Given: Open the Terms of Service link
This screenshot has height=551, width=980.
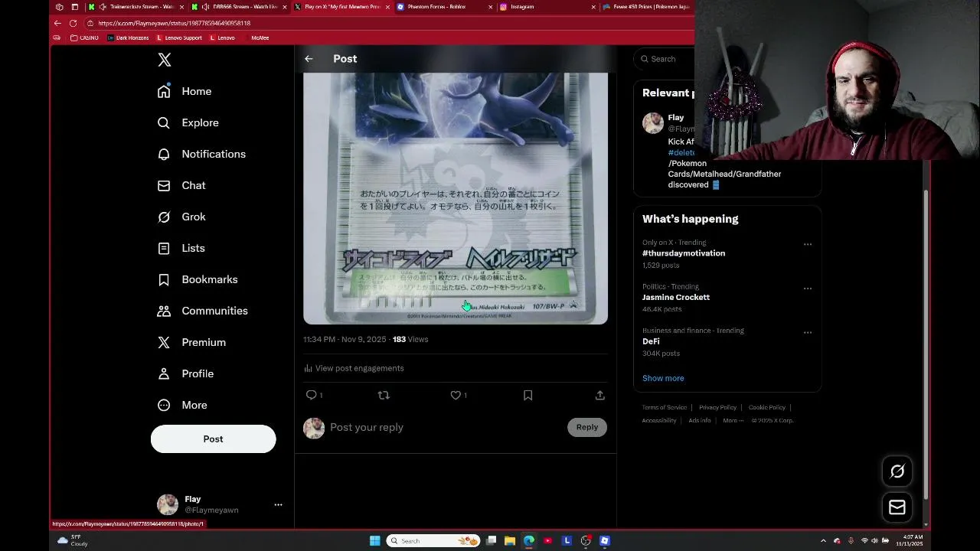Looking at the screenshot, I should [665, 407].
